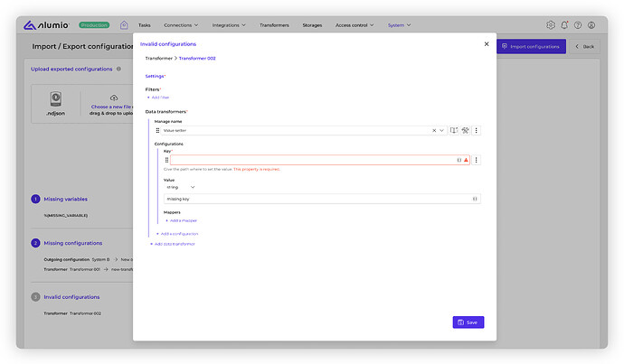Save the transformer configuration

click(468, 322)
